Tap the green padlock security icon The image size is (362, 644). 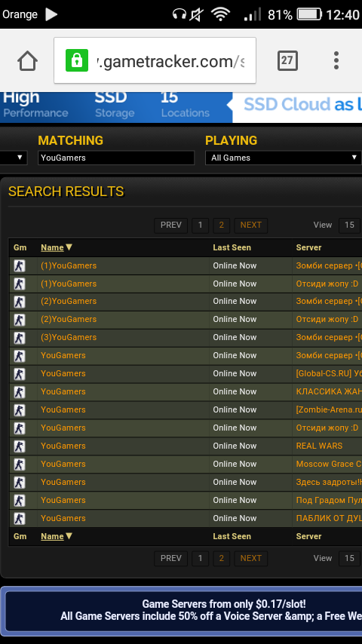[x=77, y=60]
